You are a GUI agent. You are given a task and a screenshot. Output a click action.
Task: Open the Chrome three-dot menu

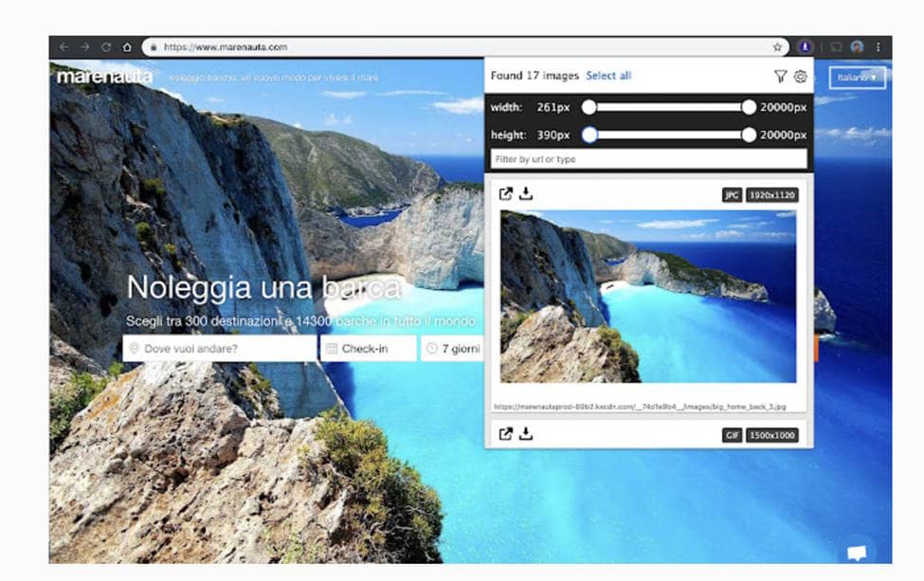point(879,45)
